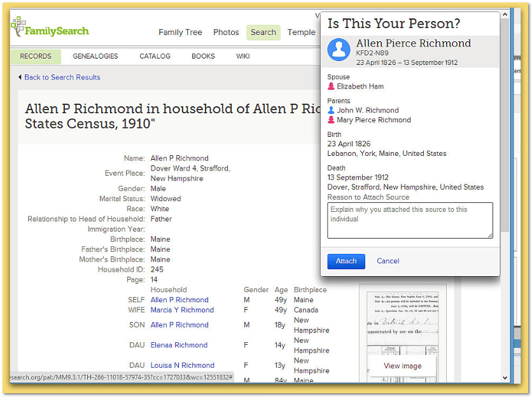
Task: Open Mary Pierce Richmond parent link
Action: click(374, 120)
